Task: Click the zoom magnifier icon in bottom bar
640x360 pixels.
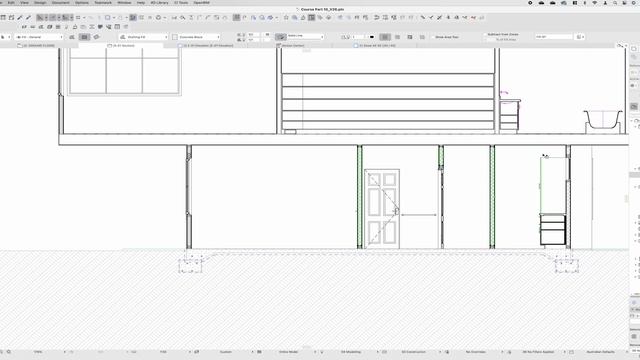Action: [x=9, y=352]
